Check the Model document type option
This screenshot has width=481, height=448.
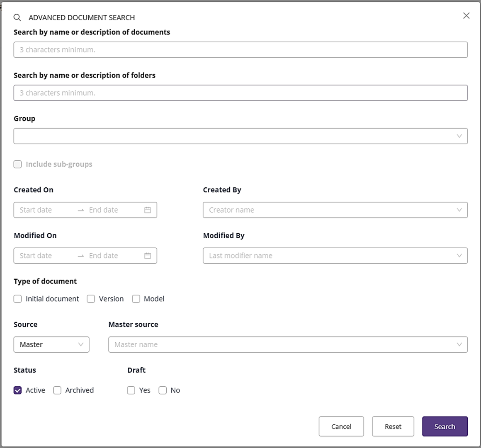tap(136, 299)
